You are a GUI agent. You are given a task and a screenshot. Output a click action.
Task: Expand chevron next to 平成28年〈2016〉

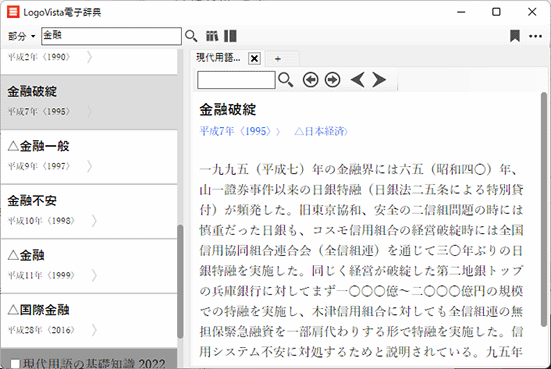click(94, 330)
